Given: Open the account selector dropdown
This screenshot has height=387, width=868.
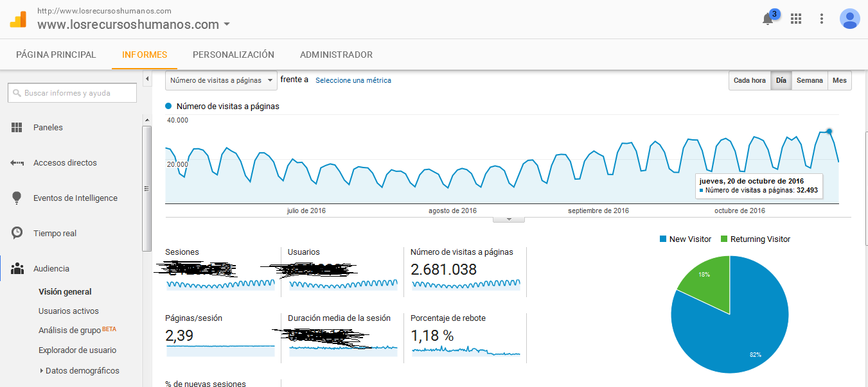Looking at the screenshot, I should [226, 25].
